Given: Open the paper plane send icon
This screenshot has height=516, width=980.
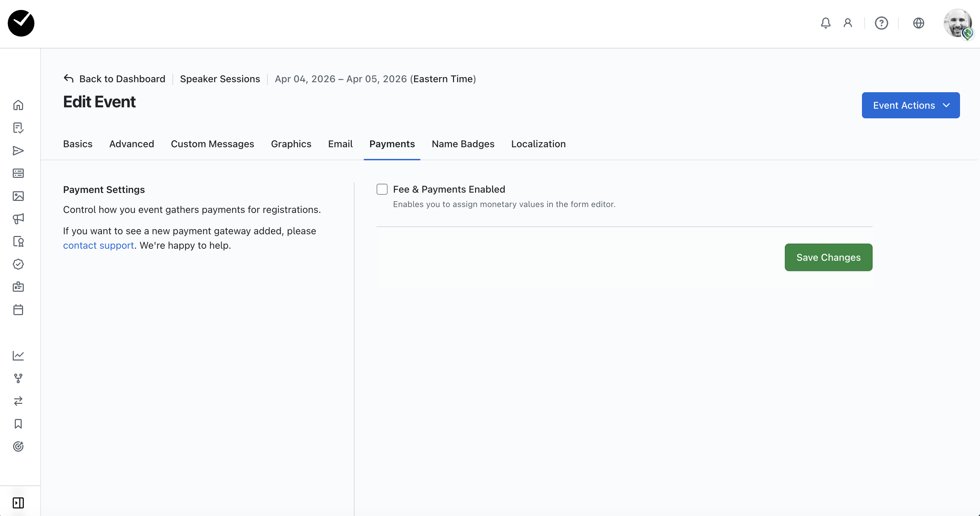Looking at the screenshot, I should pyautogui.click(x=18, y=151).
